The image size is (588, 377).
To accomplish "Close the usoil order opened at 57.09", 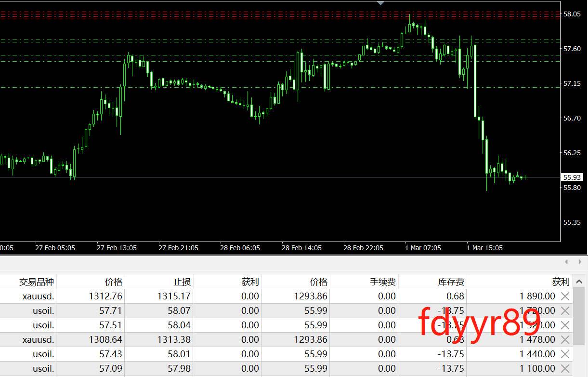I will click(565, 368).
